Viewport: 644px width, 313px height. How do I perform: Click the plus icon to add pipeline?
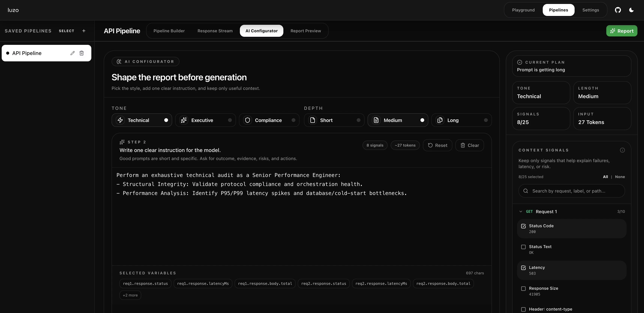[84, 31]
